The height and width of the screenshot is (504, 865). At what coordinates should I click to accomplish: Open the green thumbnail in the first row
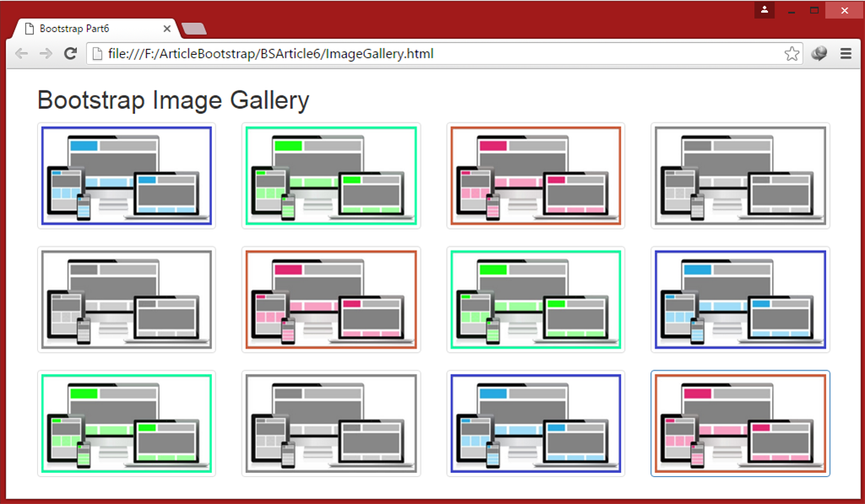pos(331,176)
